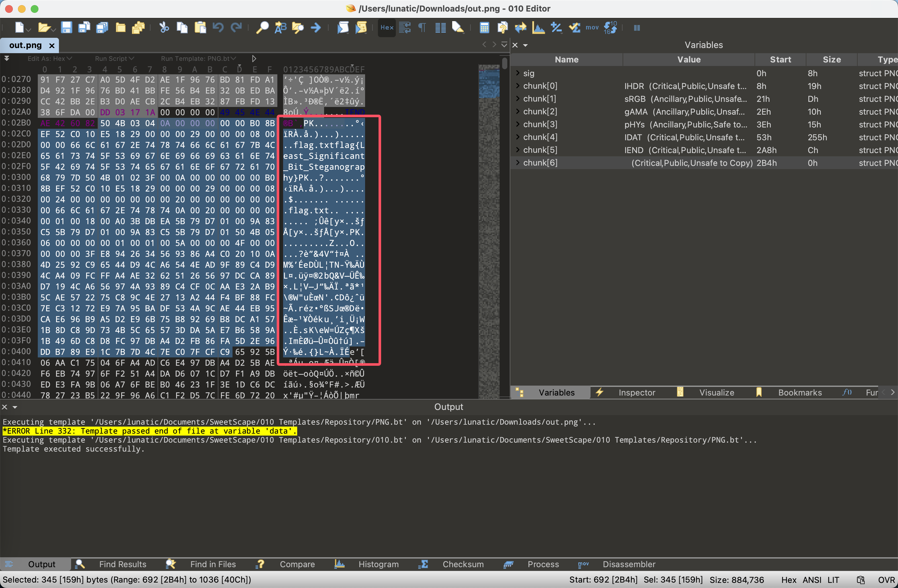The image size is (898, 588).
Task: Open a file using the open-folder icon
Action: [x=44, y=28]
